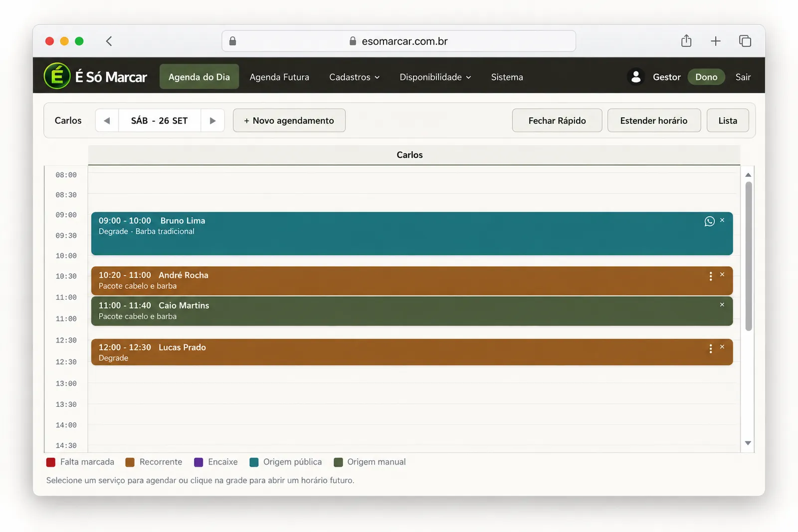Click the agenda vertical scrollbar thumb
798x532 pixels.
(x=748, y=256)
